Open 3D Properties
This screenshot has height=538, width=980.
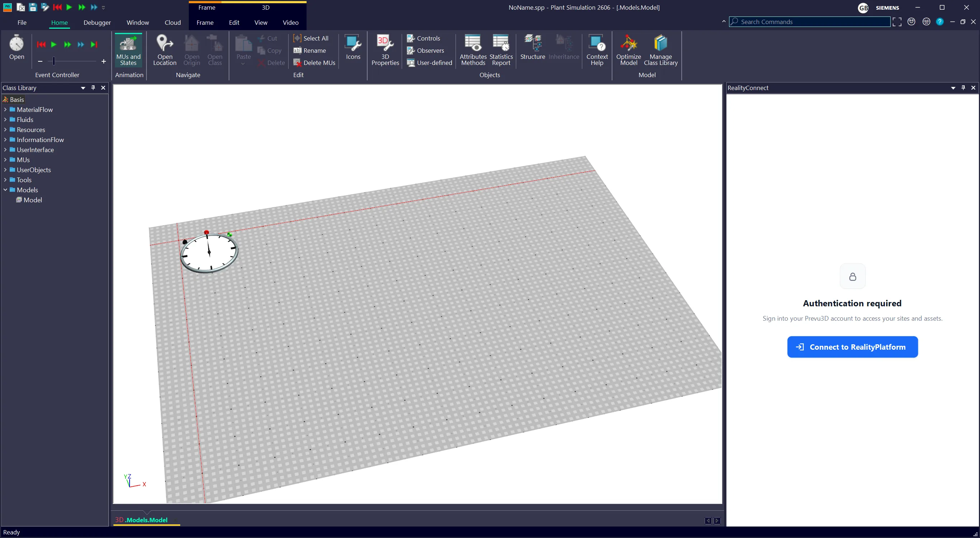385,50
